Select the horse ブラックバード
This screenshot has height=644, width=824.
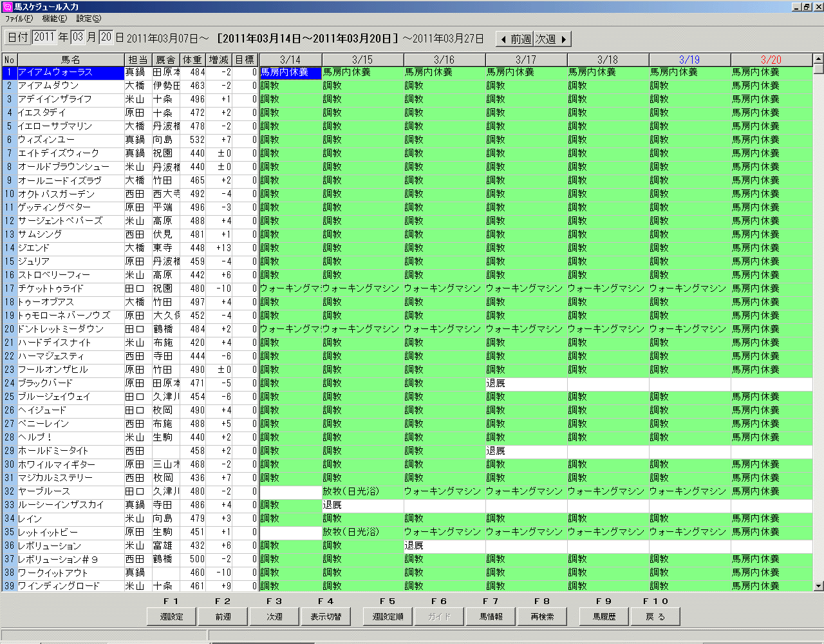click(x=70, y=383)
